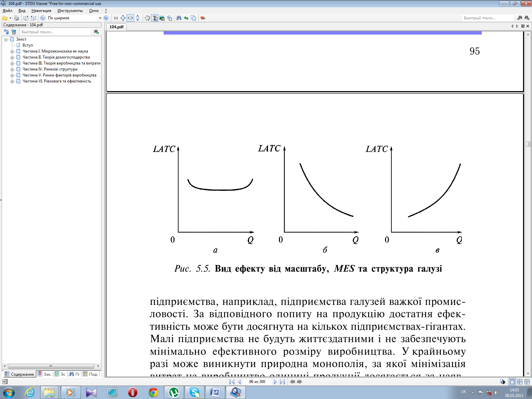
Task: Switch to the Подс highlights panel tab
Action: (x=90, y=374)
